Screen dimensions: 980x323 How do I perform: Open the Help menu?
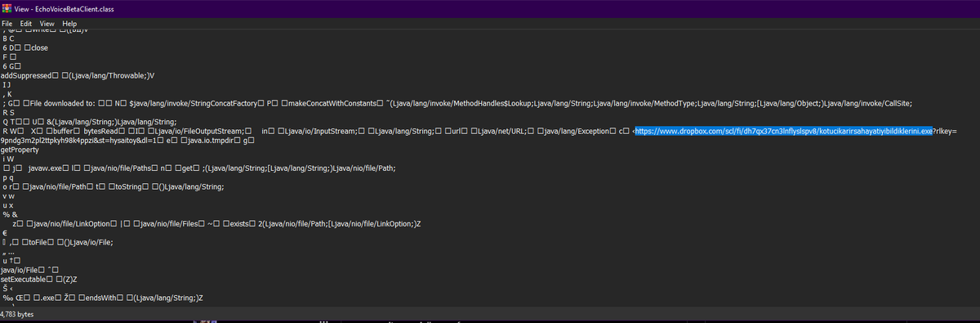[x=69, y=24]
